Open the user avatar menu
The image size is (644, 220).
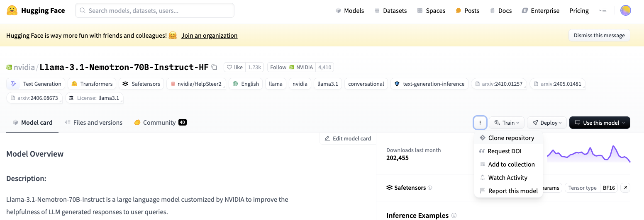tap(625, 10)
